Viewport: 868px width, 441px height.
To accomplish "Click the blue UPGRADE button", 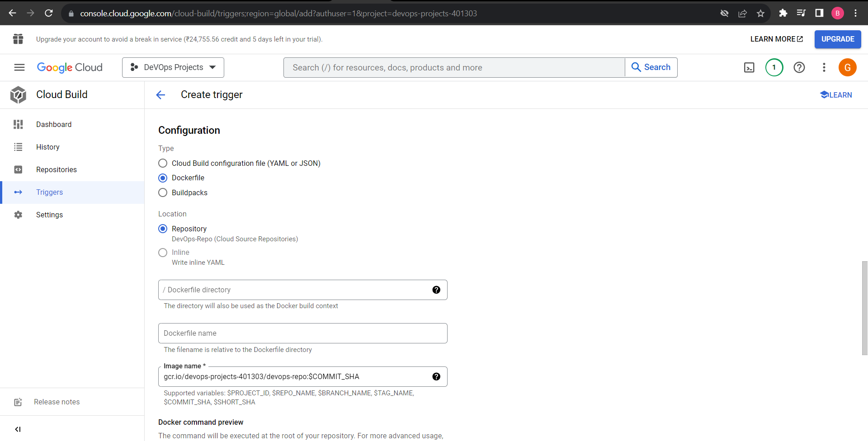I will tap(838, 39).
